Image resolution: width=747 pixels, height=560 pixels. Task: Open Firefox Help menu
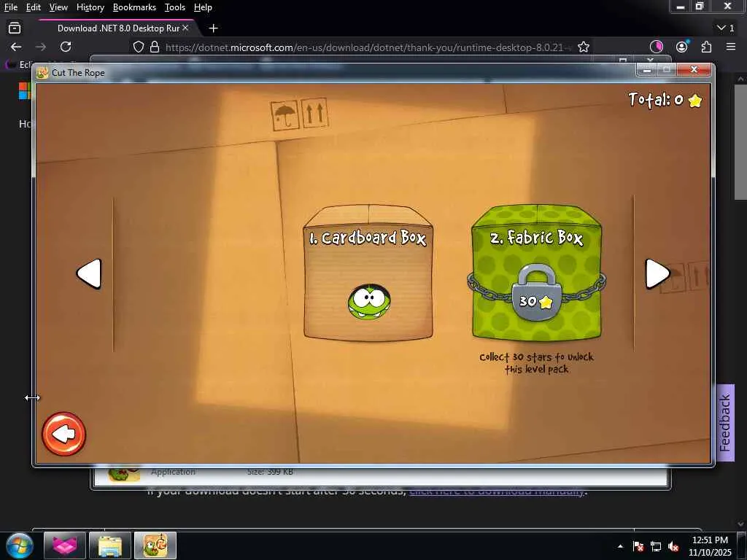tap(203, 7)
